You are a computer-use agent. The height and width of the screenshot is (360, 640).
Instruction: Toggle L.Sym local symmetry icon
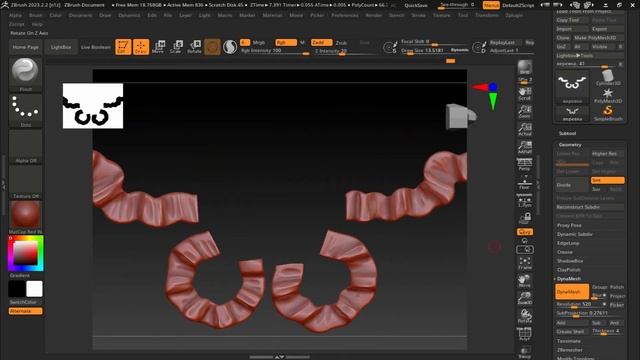click(524, 200)
